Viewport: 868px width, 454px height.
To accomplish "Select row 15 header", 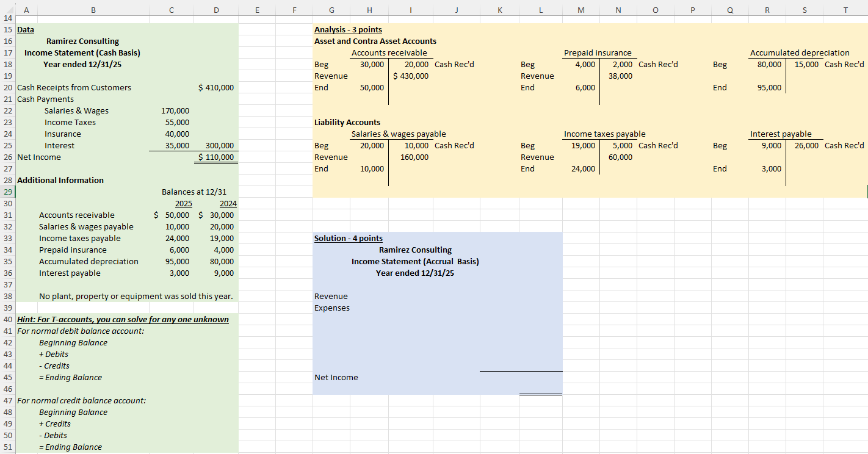I will [x=8, y=29].
